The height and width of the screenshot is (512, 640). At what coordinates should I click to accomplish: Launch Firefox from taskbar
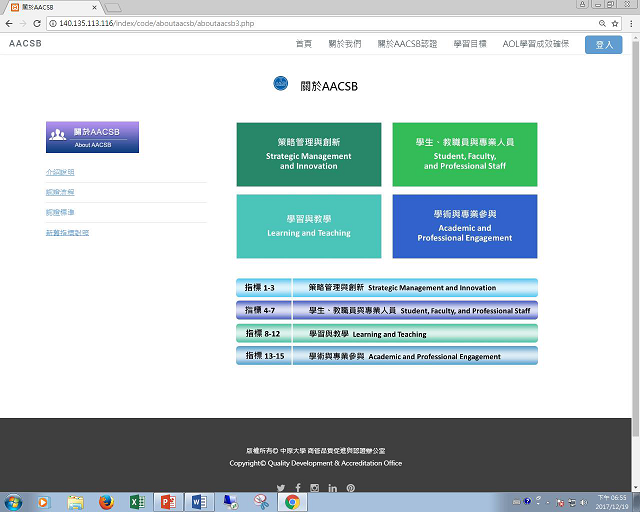(x=107, y=502)
